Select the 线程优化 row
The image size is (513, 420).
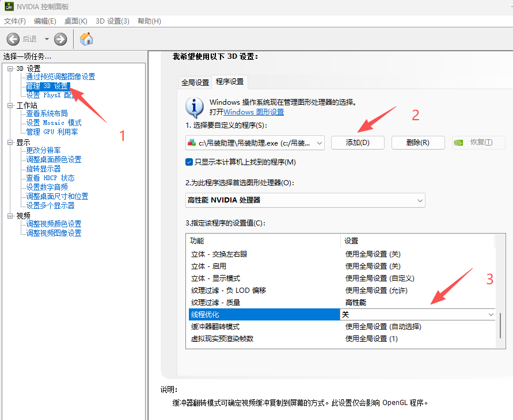341,315
